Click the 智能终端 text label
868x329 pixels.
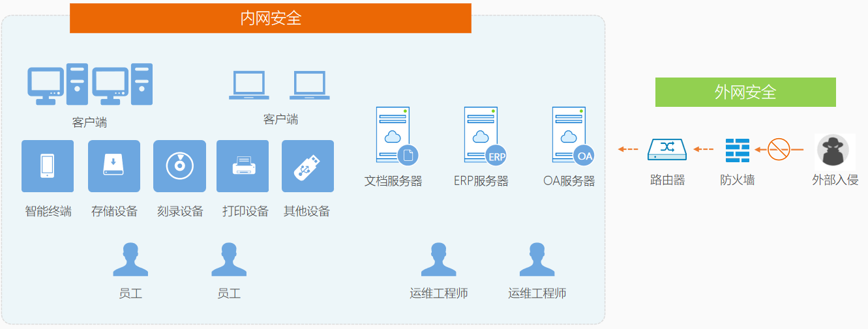click(x=48, y=211)
